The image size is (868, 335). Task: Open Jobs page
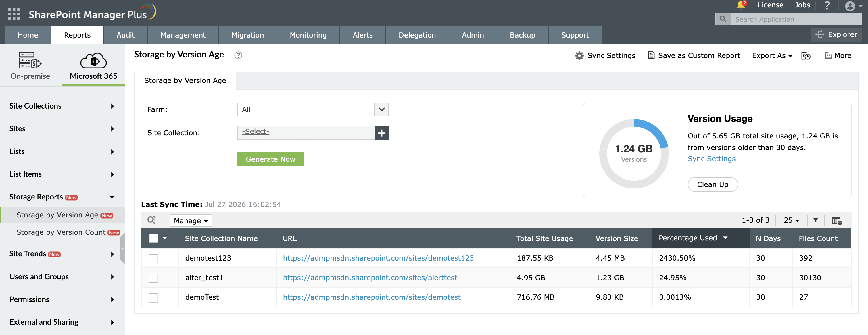point(802,5)
